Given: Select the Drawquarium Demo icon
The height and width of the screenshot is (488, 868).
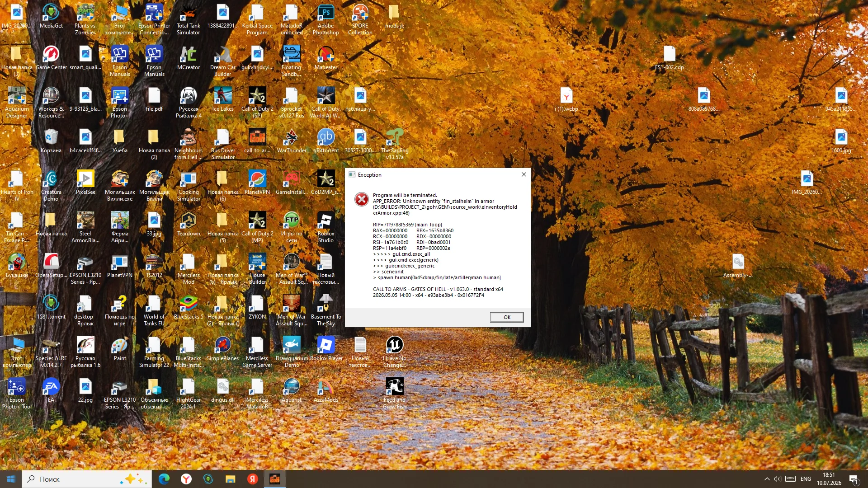Looking at the screenshot, I should tap(292, 352).
